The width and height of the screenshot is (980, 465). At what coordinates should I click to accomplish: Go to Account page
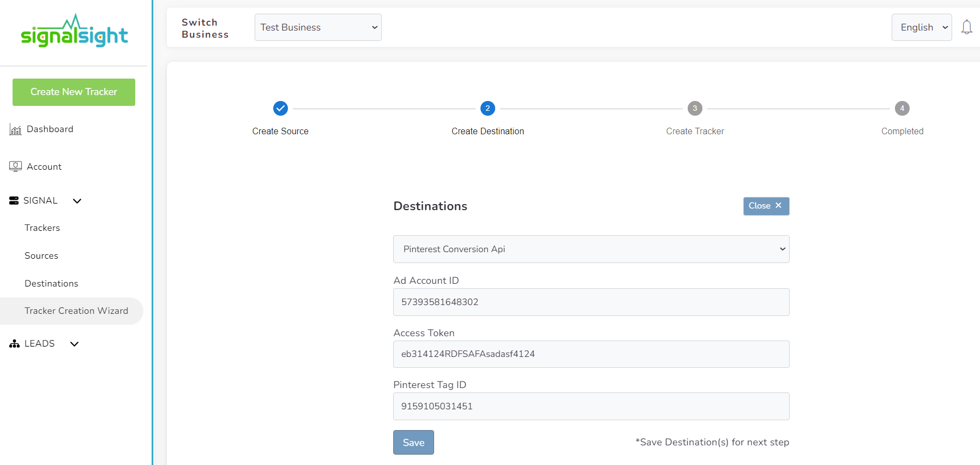[44, 167]
